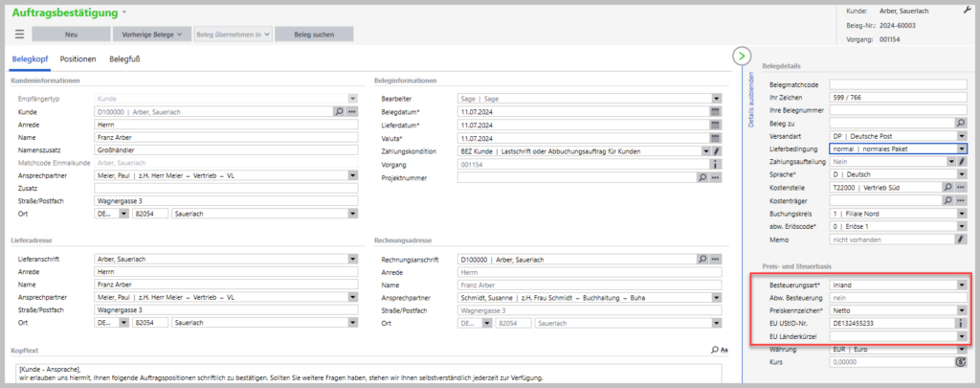Click the search icon in Kunde field
The height and width of the screenshot is (388, 980).
(x=338, y=111)
